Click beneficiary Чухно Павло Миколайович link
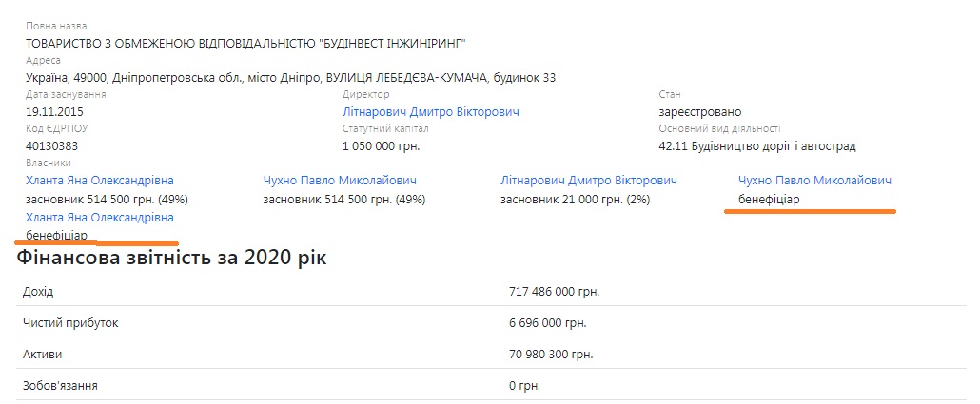The height and width of the screenshot is (404, 980). [814, 181]
